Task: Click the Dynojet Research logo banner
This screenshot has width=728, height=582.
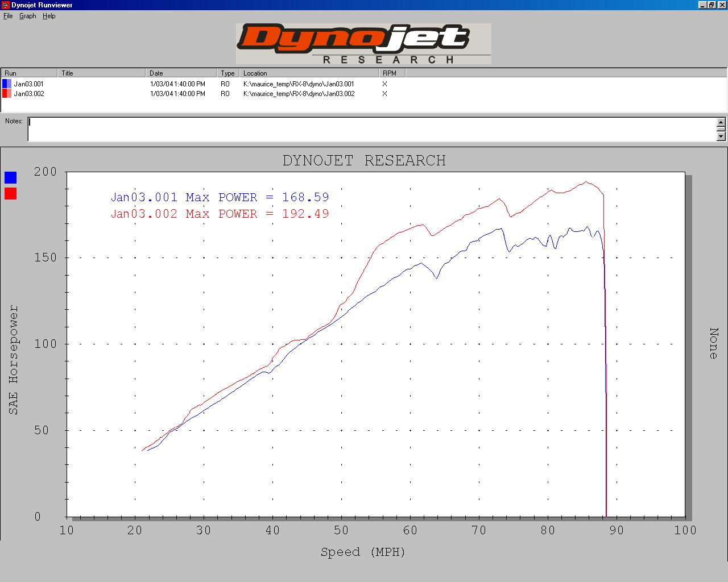Action: pos(363,44)
